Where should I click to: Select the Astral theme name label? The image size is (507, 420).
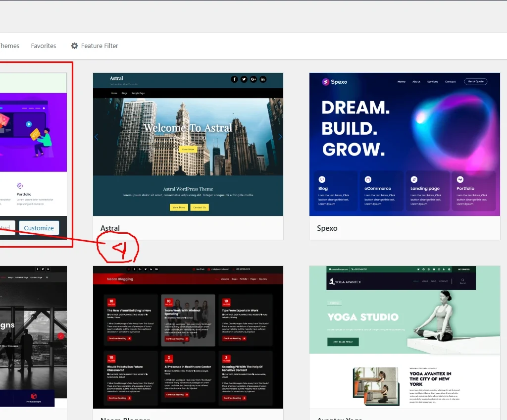coord(110,228)
